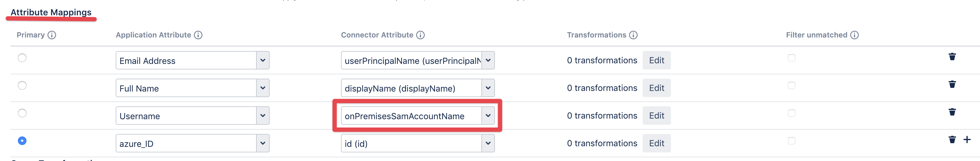
Task: Delete the azure_ID mapping row
Action: point(952,140)
